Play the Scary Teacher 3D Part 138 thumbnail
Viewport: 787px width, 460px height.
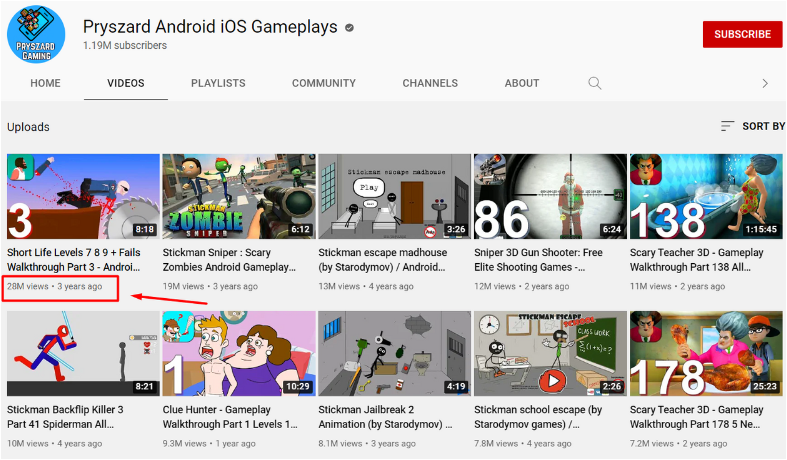pyautogui.click(x=706, y=196)
